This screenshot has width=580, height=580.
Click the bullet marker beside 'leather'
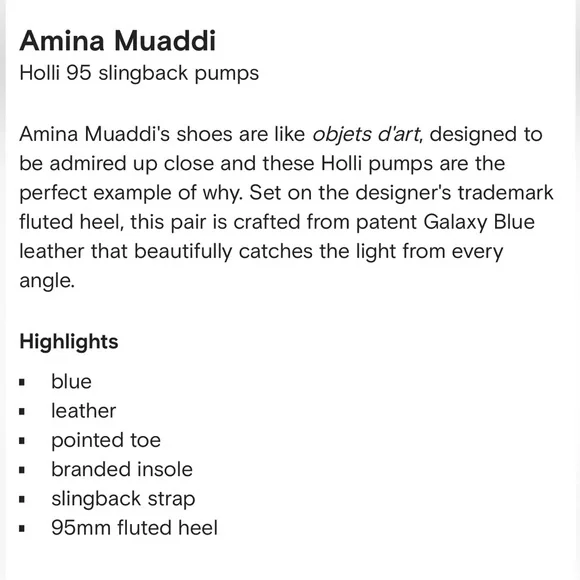click(22, 411)
